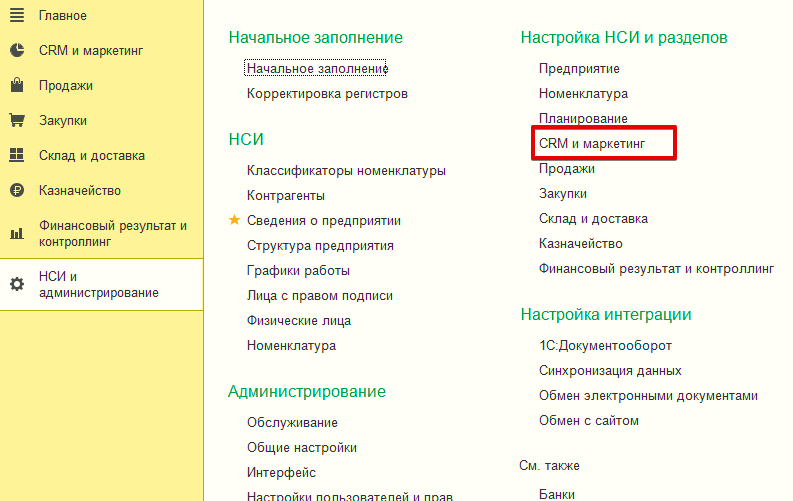Screen dimensions: 793x501
Task: Open the Начальное заполнение link
Action: pos(317,68)
